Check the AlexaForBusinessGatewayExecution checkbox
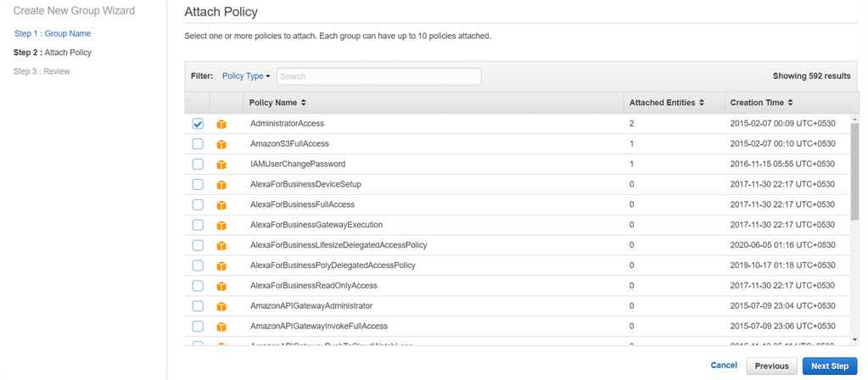This screenshot has height=380, width=868. click(x=198, y=225)
